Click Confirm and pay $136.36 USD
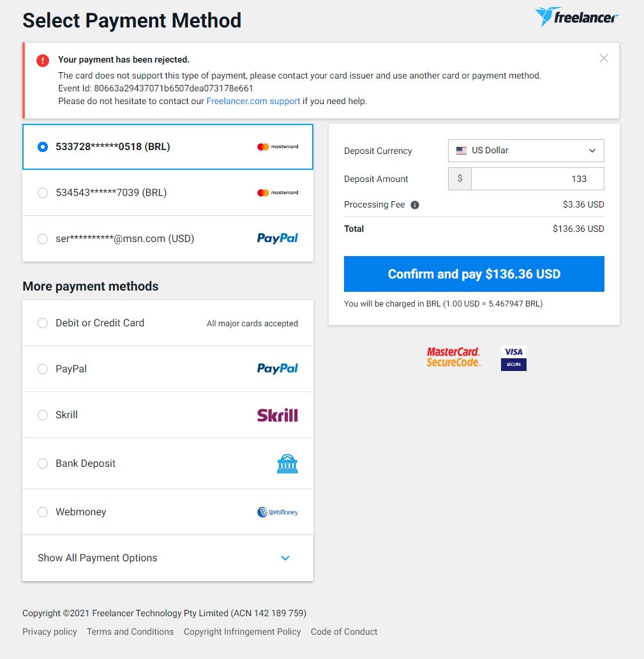 474,274
